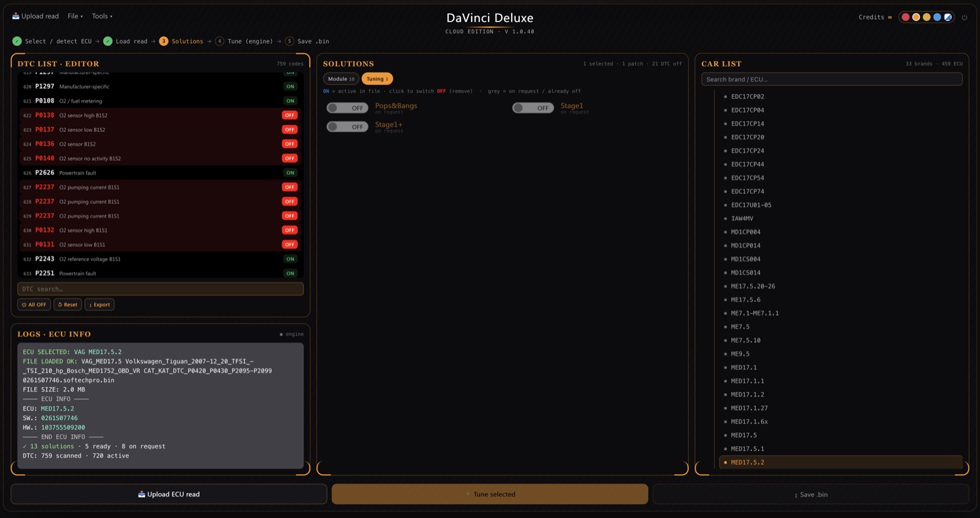This screenshot has height=518, width=980.
Task: Click 'ECU SELECTED: VAG MED17.5.2' log line
Action: [72, 351]
